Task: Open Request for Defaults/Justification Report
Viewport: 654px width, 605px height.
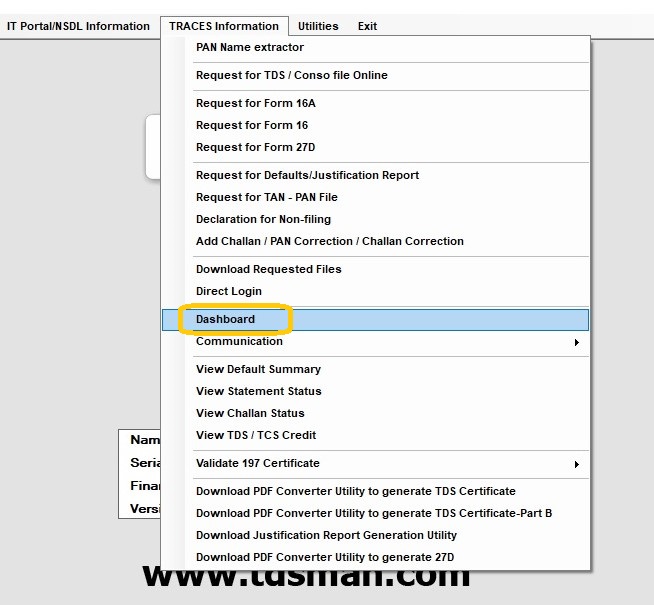Action: click(x=307, y=176)
